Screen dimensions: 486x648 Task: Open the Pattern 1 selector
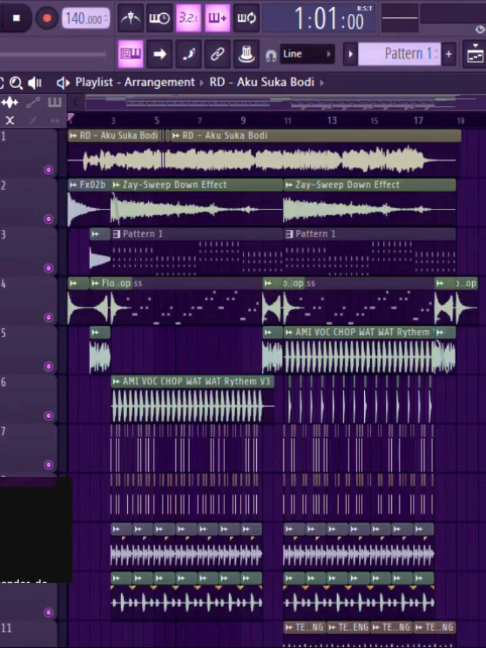(399, 54)
